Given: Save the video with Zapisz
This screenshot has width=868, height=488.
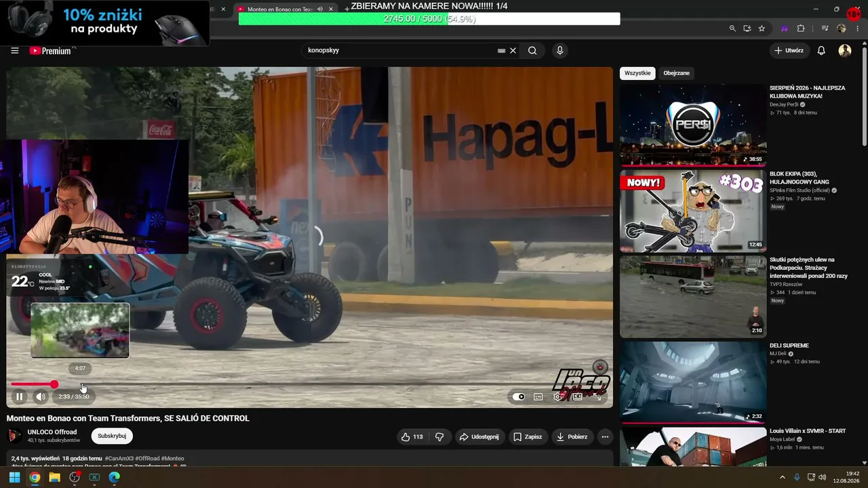Looking at the screenshot, I should click(528, 437).
